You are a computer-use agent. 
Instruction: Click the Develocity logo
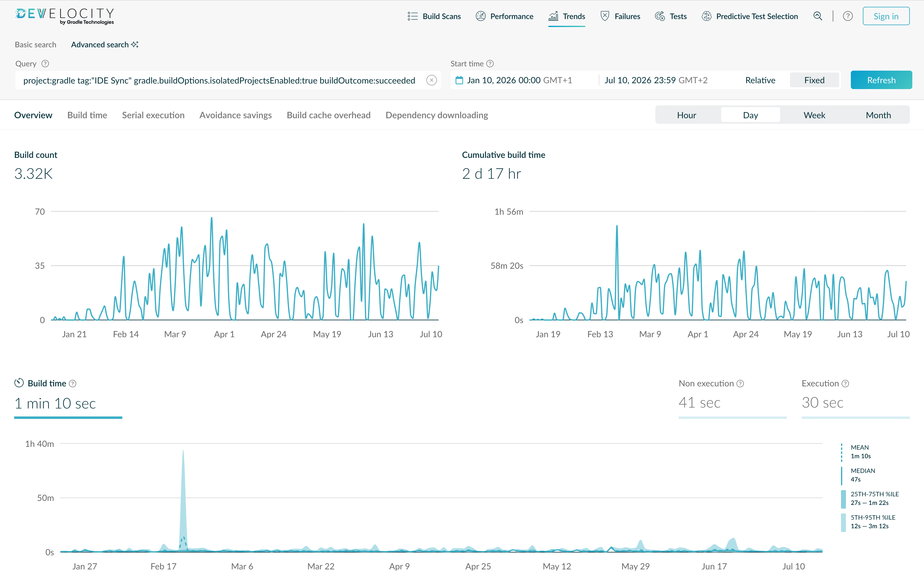coord(64,16)
